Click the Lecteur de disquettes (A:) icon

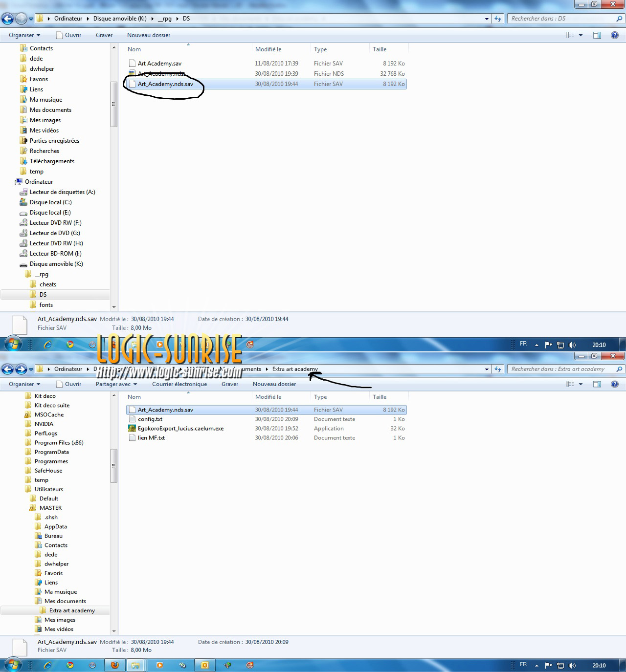(x=23, y=192)
